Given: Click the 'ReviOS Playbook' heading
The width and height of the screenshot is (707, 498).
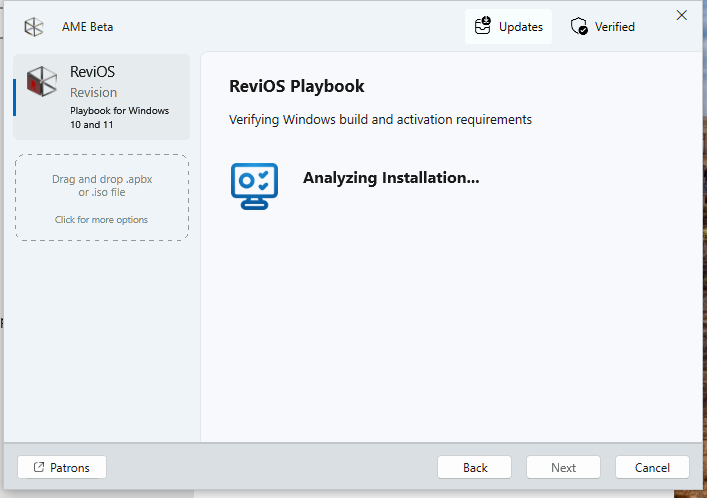Looking at the screenshot, I should point(297,86).
